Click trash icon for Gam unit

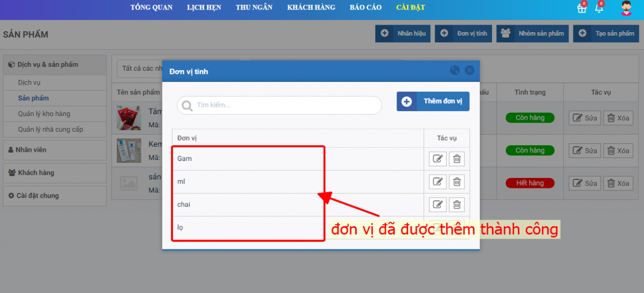[x=457, y=159]
